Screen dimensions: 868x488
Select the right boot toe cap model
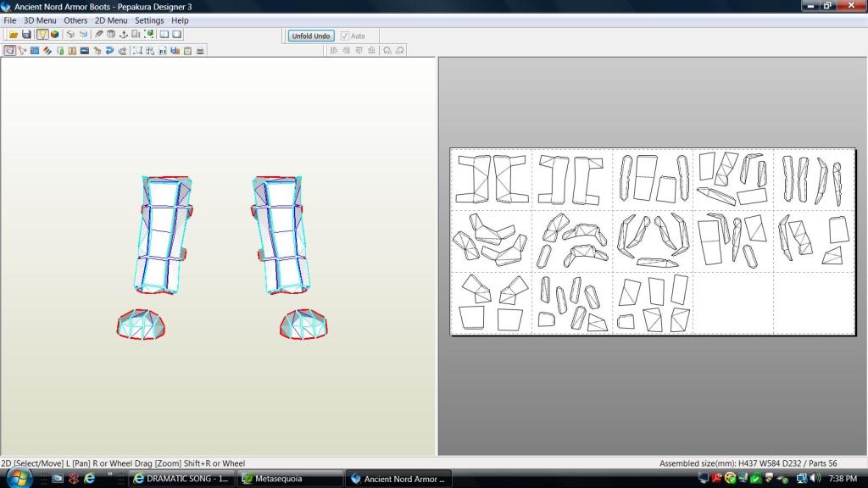point(303,324)
